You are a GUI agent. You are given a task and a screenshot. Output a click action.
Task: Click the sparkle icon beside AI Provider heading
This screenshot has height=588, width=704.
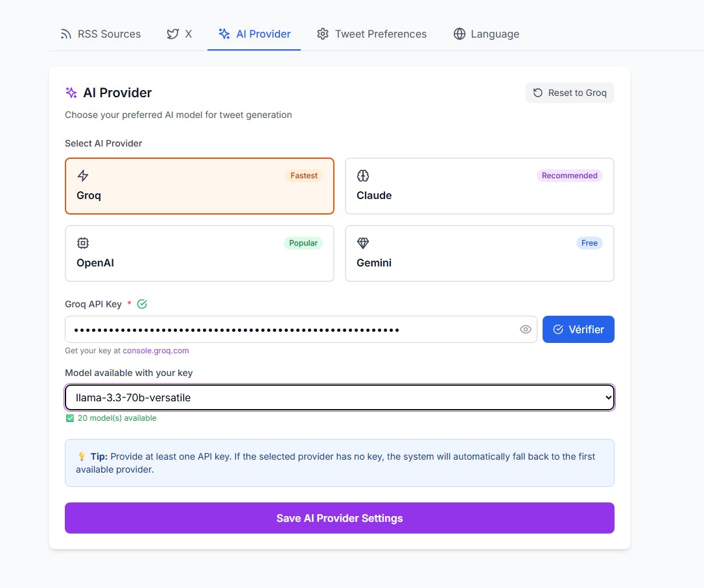coord(71,93)
